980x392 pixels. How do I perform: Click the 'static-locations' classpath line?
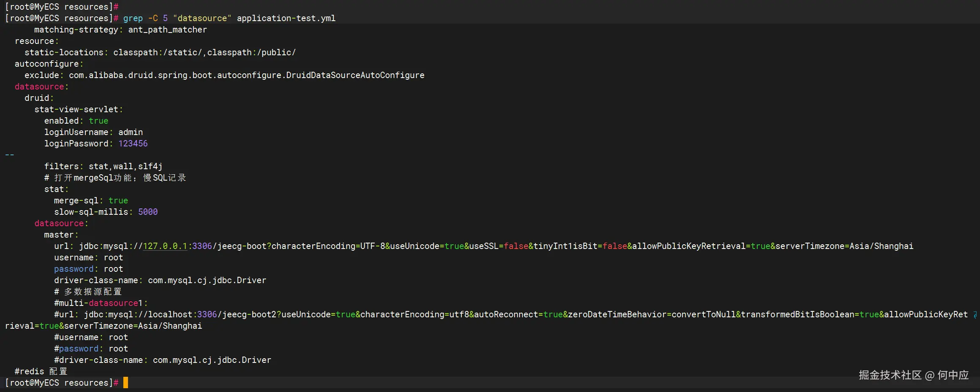pos(160,52)
